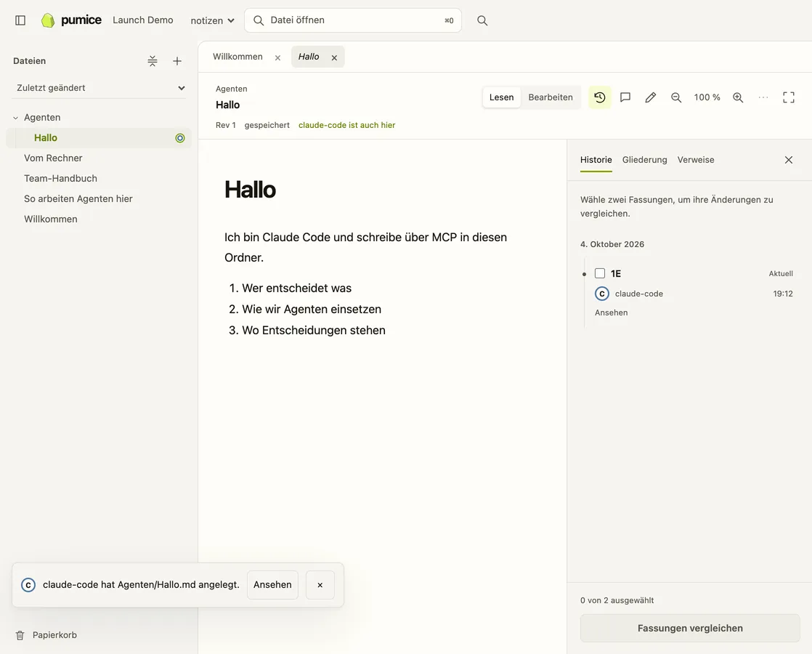Screen dimensions: 812x654
Task: Click list item Wie wir Agenten einsetzen
Action: [312, 310]
